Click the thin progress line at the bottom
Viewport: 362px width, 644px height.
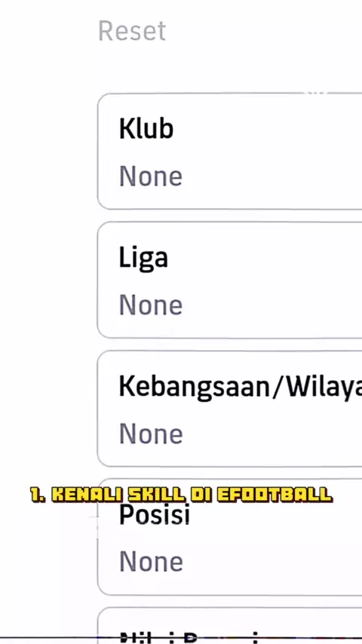[181, 637]
